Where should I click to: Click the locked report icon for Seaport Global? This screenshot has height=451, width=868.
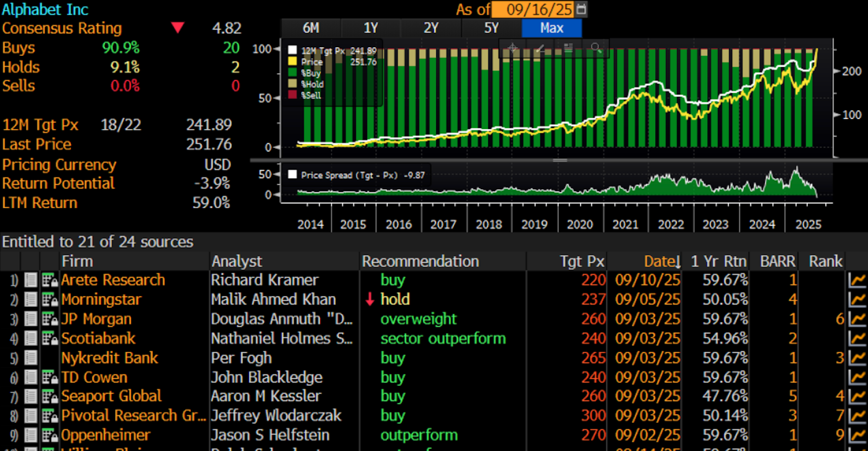click(50, 396)
